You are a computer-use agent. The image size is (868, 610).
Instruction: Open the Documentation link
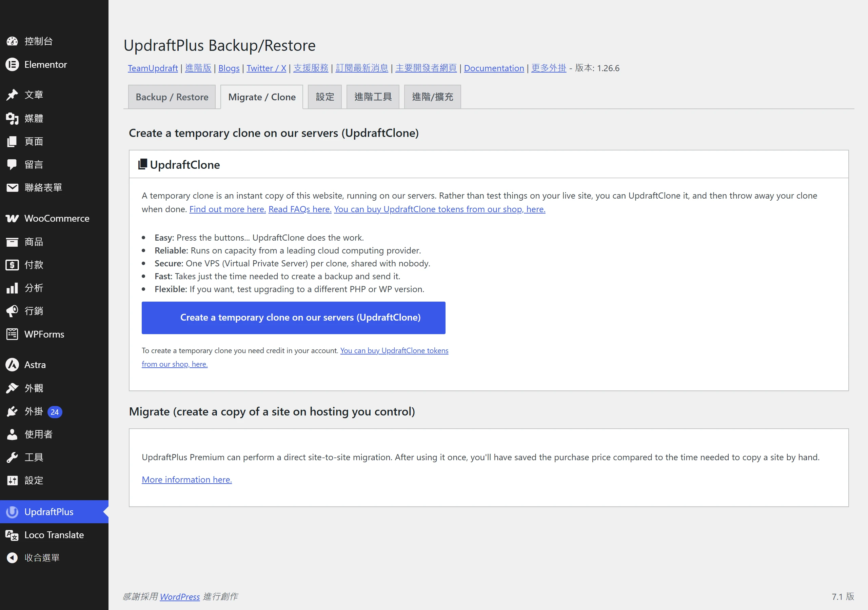click(494, 68)
